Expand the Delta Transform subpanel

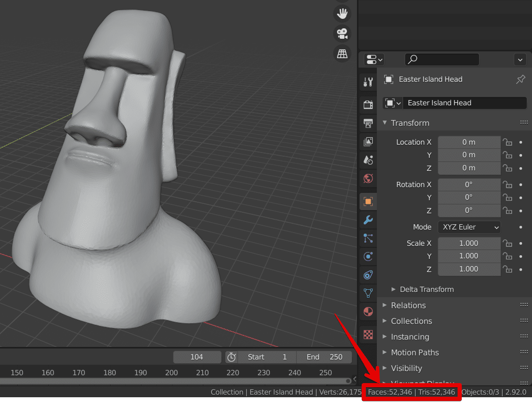(393, 289)
